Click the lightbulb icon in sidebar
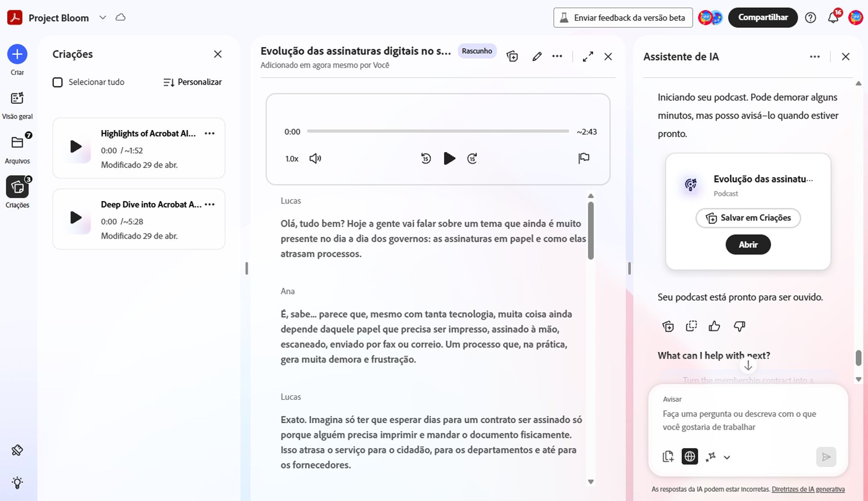The width and height of the screenshot is (868, 501). point(17,483)
